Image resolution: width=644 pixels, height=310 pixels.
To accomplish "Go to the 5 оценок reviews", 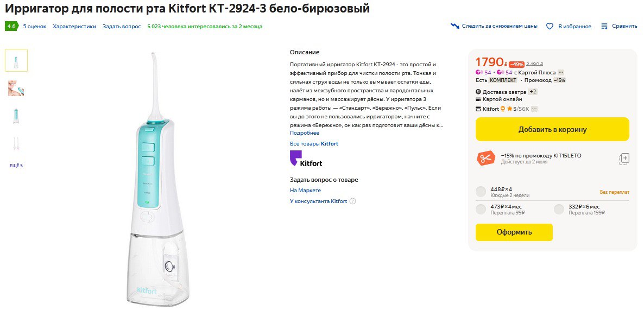I will (35, 26).
